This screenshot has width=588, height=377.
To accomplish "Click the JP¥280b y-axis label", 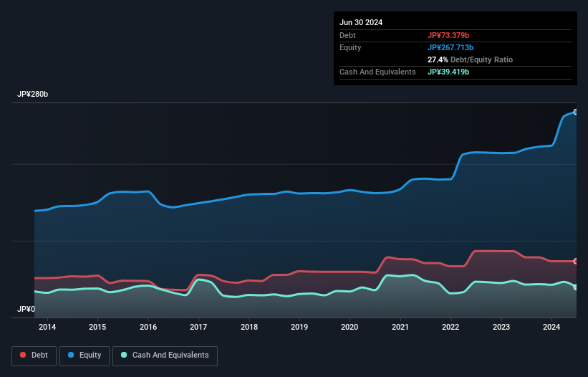I will coord(33,94).
